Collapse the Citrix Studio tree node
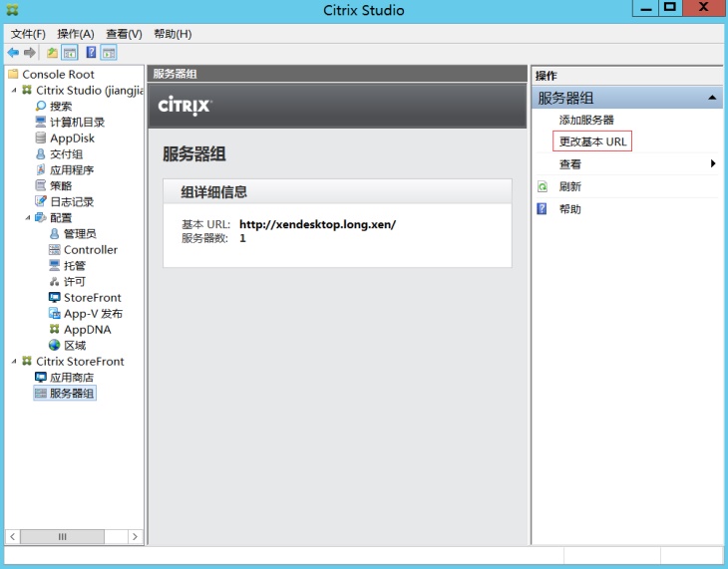The width and height of the screenshot is (728, 569). (14, 91)
